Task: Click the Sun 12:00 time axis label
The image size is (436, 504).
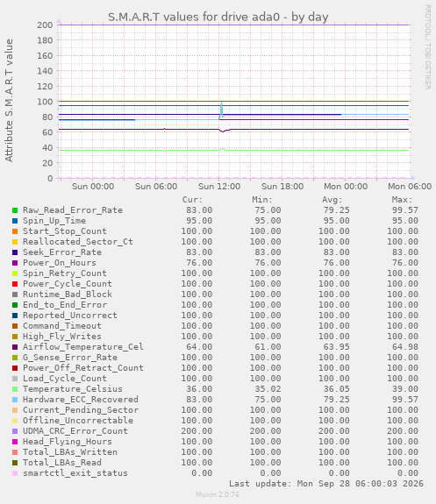Action: pyautogui.click(x=219, y=187)
